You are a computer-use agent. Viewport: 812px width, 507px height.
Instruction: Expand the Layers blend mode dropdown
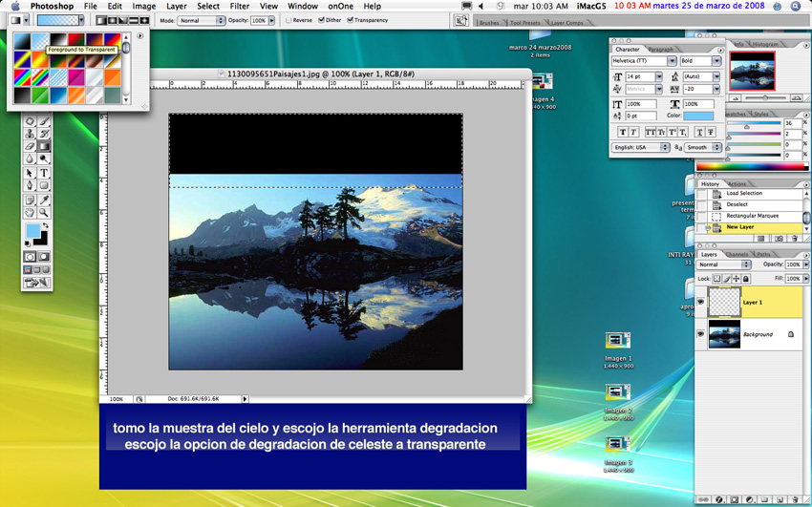point(724,264)
